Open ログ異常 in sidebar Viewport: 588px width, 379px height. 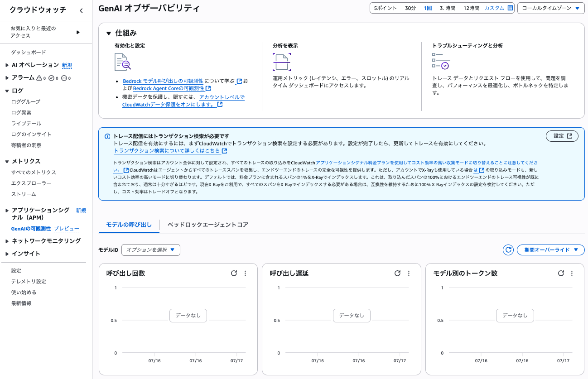pyautogui.click(x=21, y=113)
